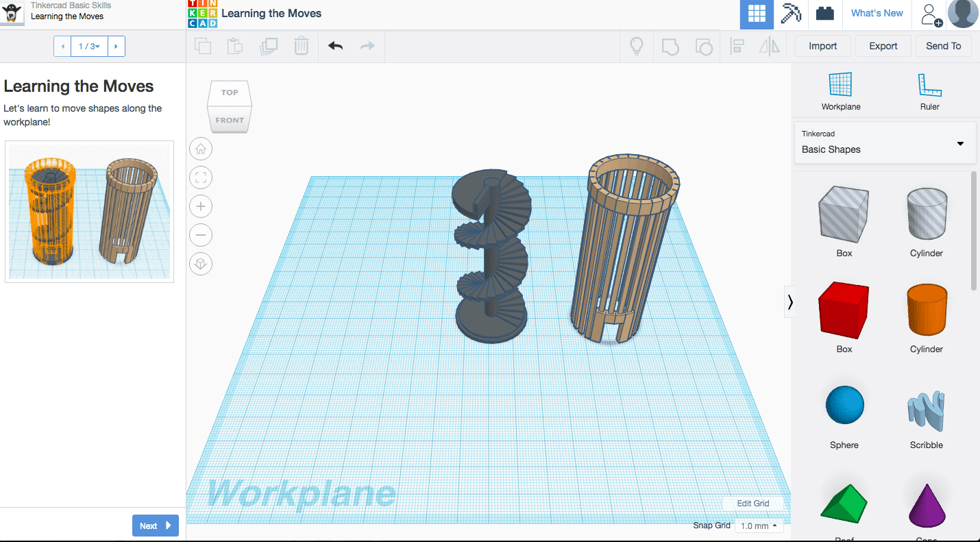Image resolution: width=980 pixels, height=542 pixels.
Task: Open the What's New link
Action: click(877, 13)
